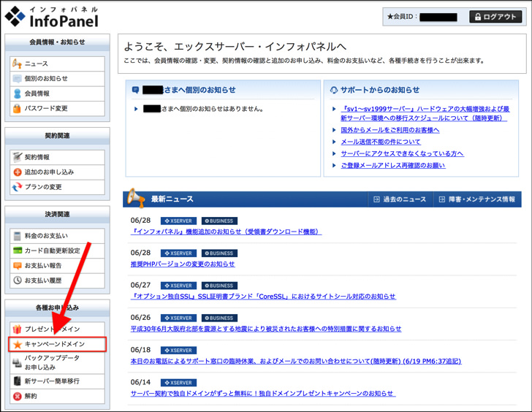Click the パスワード変更 padlock icon
Image resolution: width=532 pixels, height=412 pixels.
(17, 109)
